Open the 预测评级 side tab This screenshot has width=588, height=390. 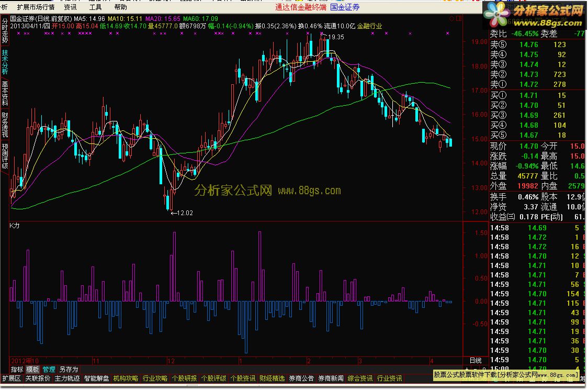click(5, 156)
